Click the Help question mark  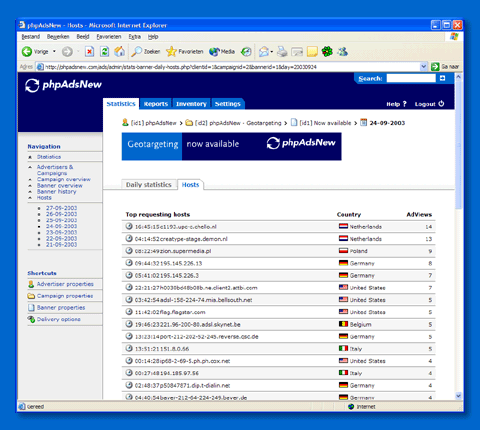[x=405, y=104]
